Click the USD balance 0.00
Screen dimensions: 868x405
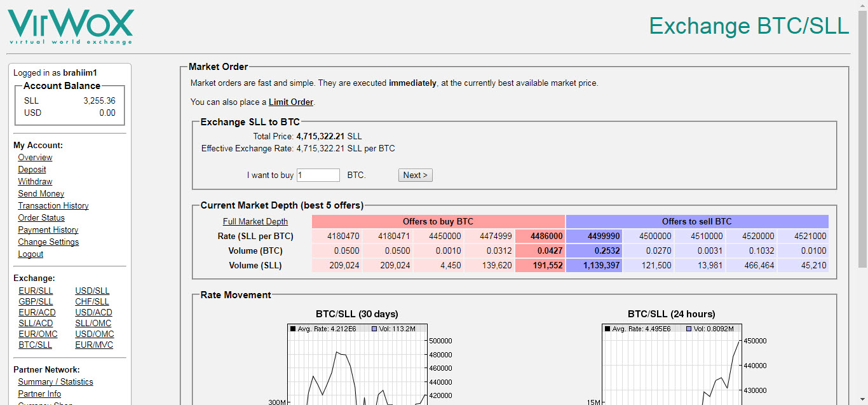[x=107, y=113]
